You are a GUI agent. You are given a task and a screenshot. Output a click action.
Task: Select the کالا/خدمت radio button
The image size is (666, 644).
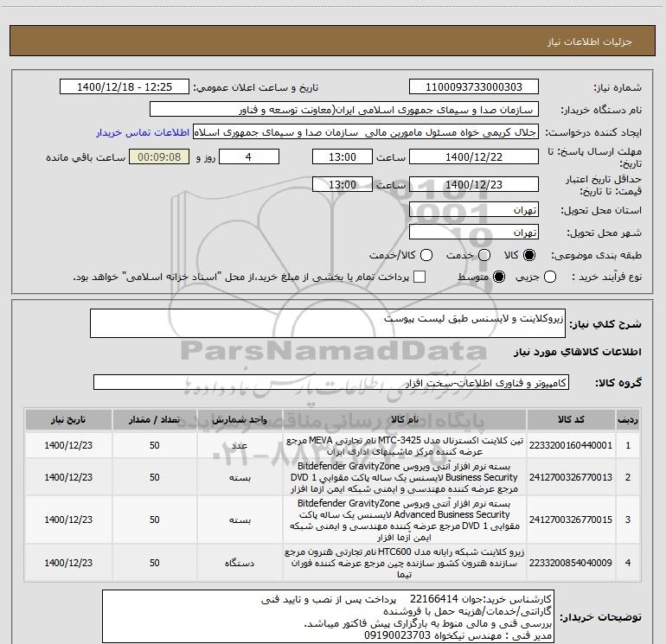tap(426, 255)
